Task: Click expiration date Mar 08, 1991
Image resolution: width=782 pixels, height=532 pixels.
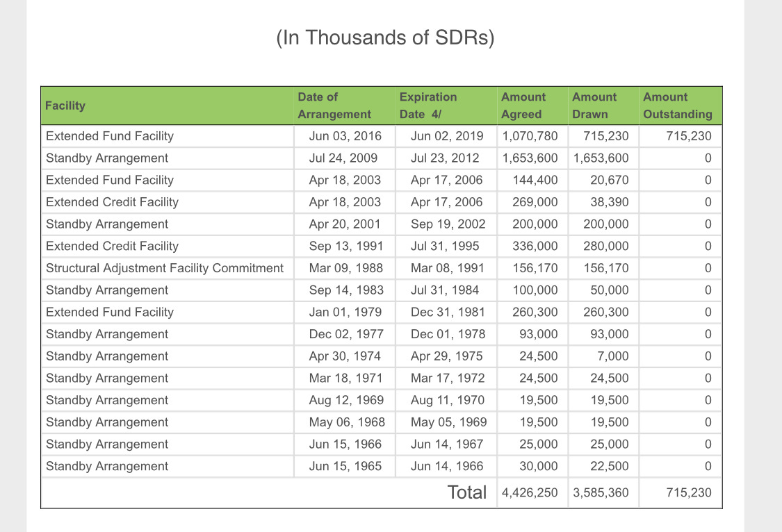Action: tap(448, 268)
